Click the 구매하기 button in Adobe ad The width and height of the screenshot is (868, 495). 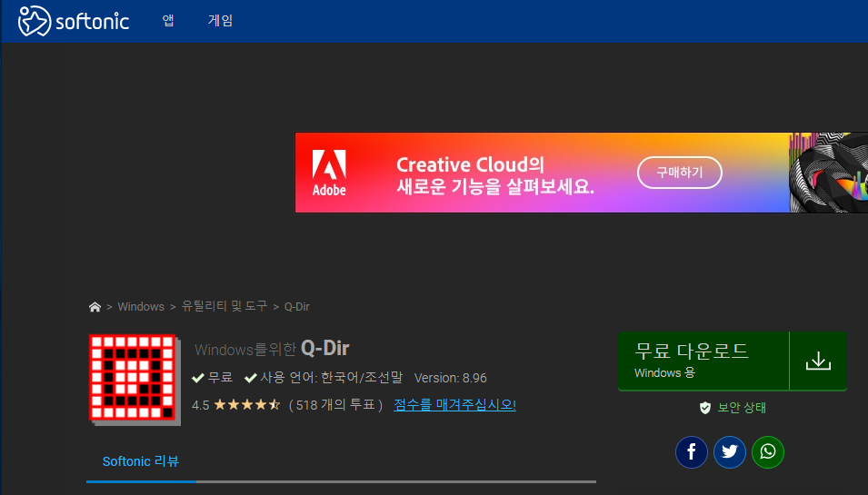(679, 173)
